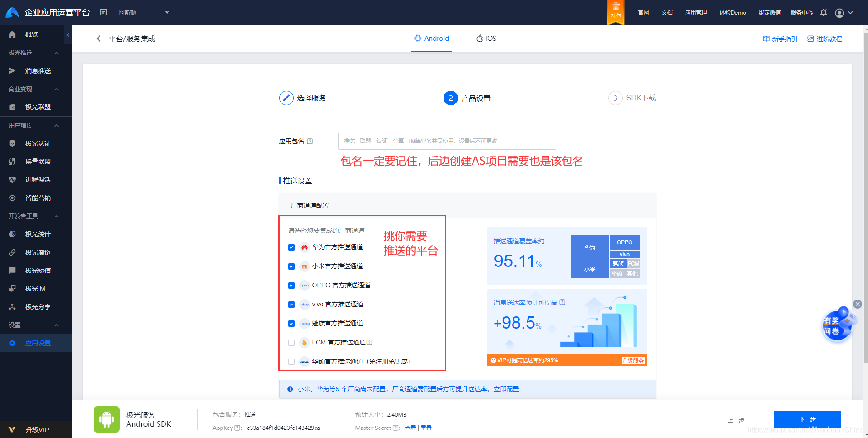Select 极光IM in the sidebar
Viewport: 868px width, 438px height.
click(36, 289)
